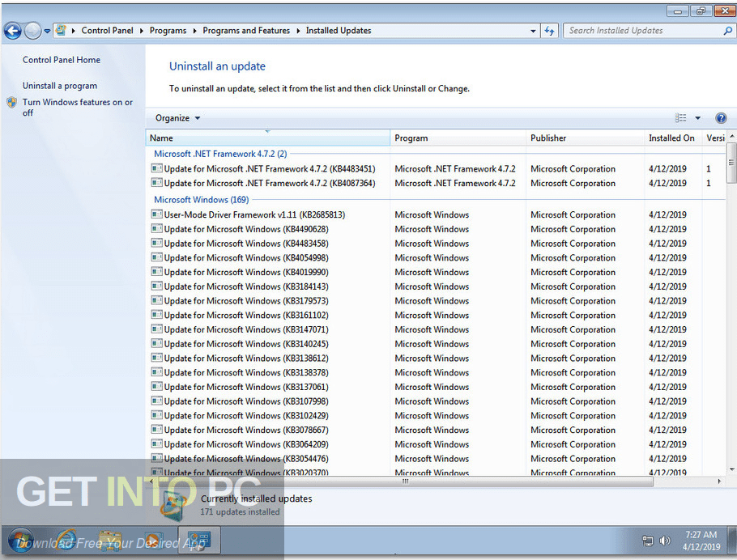The height and width of the screenshot is (560, 737).
Task: Click the Control Panel icon in address bar
Action: coord(61,31)
